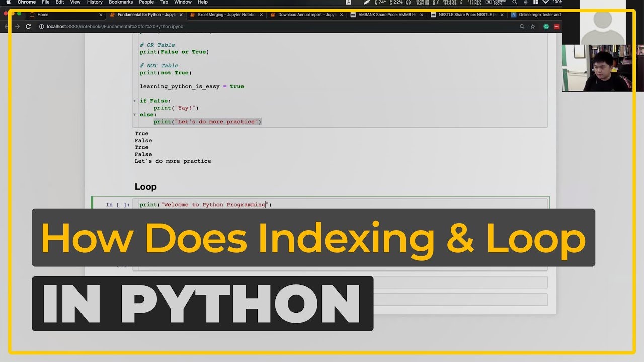Open the Tab menu in menu bar
The width and height of the screenshot is (644, 362).
[x=165, y=2]
